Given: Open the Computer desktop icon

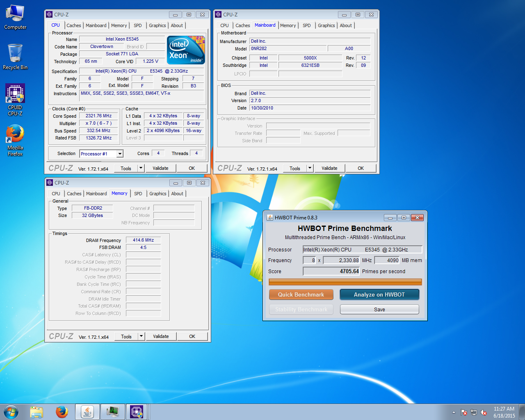Looking at the screenshot, I should coord(15,18).
